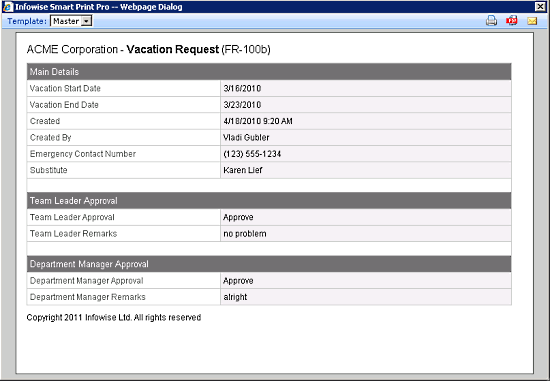Viewport: 550px width, 381px height.
Task: Click the 'Substitute' label
Action: point(48,170)
